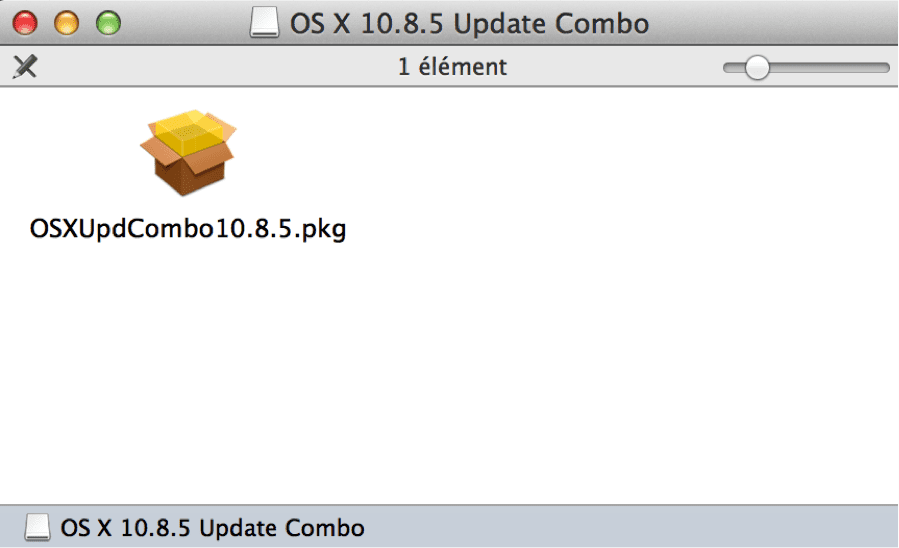Click the window title text "OS X 10.8.5 Update Combo"
Image resolution: width=899 pixels, height=548 pixels.
coord(468,23)
